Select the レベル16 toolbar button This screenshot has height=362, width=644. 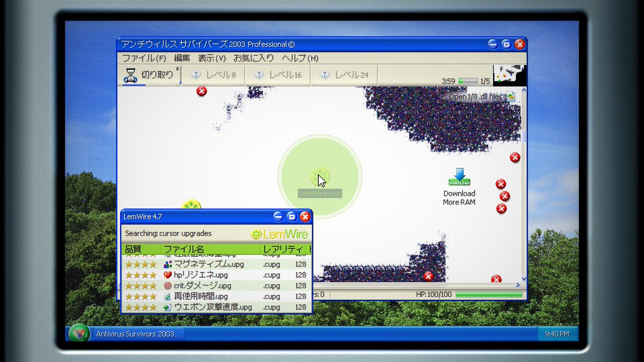click(278, 75)
